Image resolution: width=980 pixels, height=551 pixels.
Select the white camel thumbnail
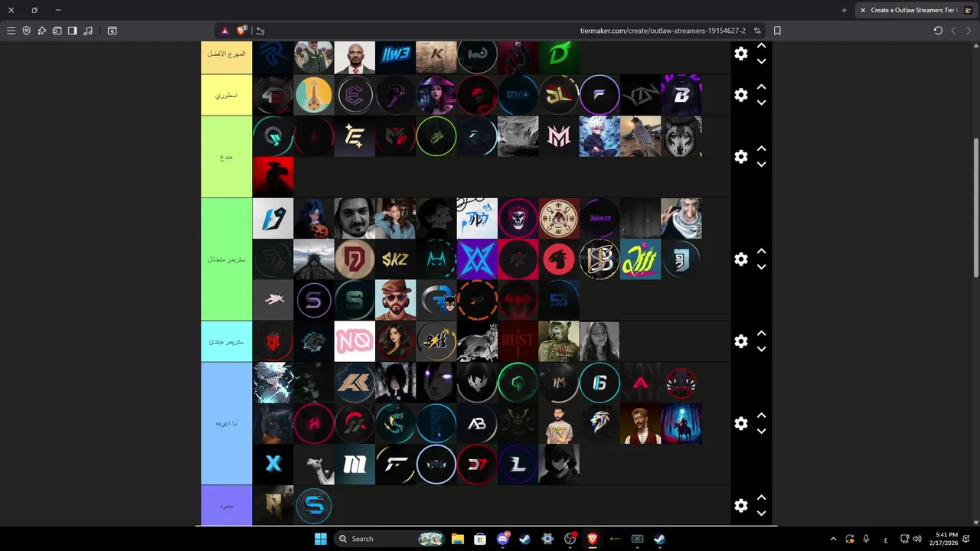[x=314, y=465]
